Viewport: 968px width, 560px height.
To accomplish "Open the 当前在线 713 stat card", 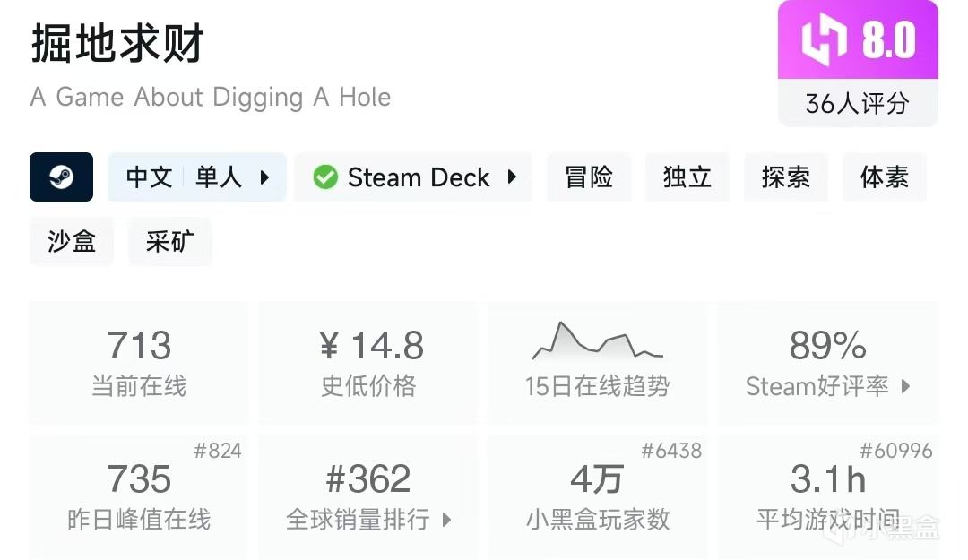I will (139, 362).
